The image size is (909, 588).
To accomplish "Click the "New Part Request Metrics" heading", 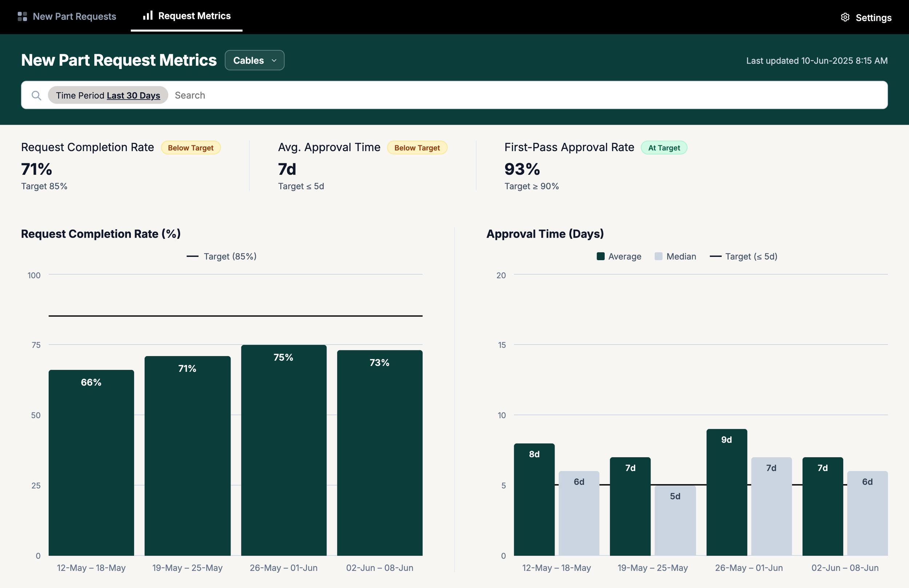I will click(119, 60).
